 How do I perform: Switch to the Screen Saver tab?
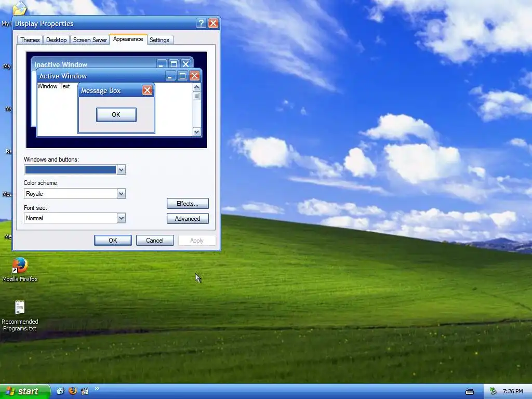[x=90, y=40]
